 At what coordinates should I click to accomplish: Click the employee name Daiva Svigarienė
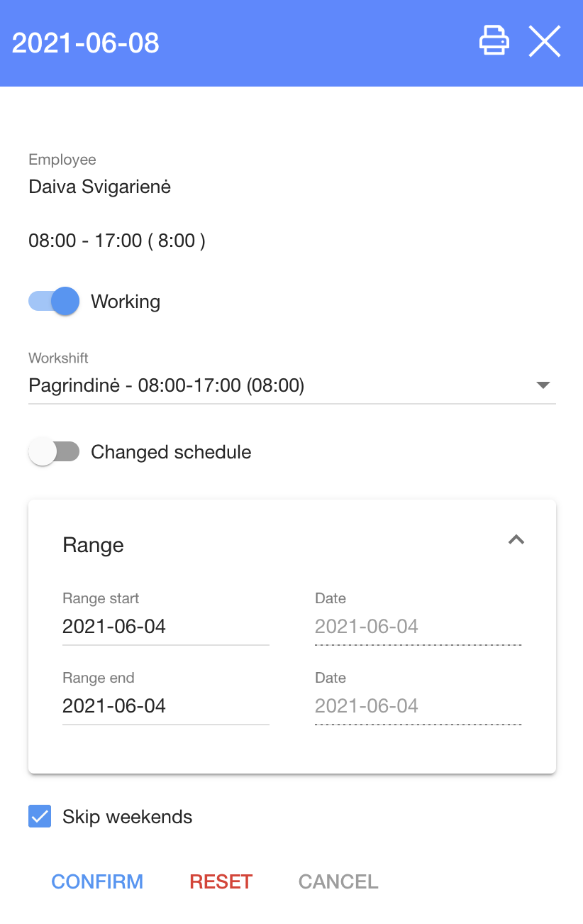coord(99,187)
